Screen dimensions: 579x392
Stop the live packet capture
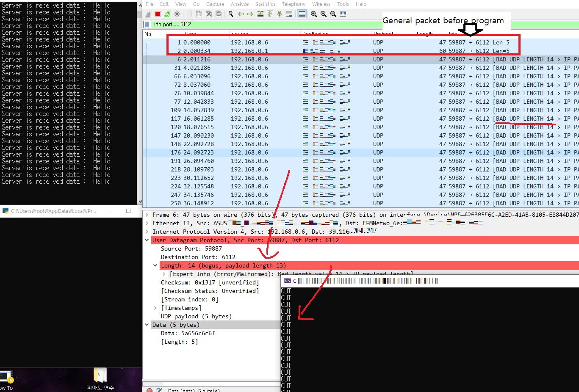tap(158, 14)
